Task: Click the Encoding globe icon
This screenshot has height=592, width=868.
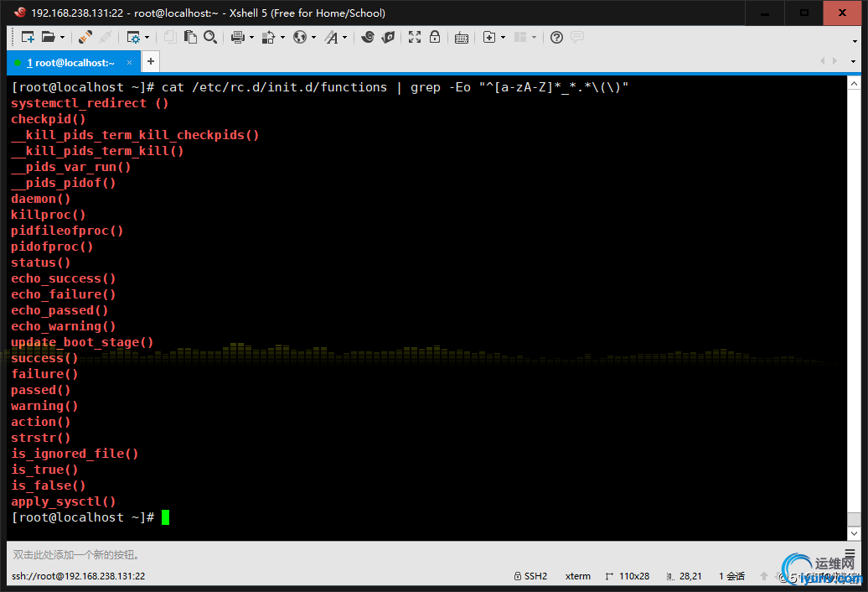Action: (x=299, y=37)
